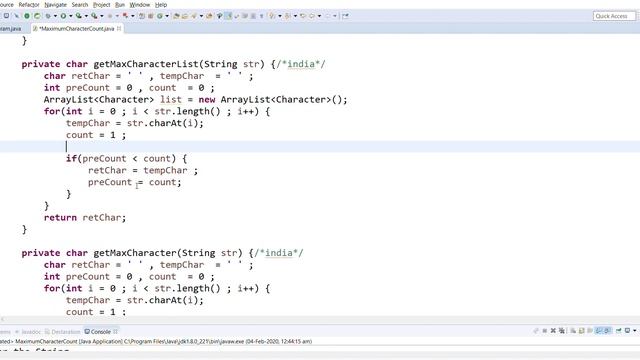Toggle Skip All Breakpoints in toolbar
This screenshot has width=640, height=360.
click(16, 16)
